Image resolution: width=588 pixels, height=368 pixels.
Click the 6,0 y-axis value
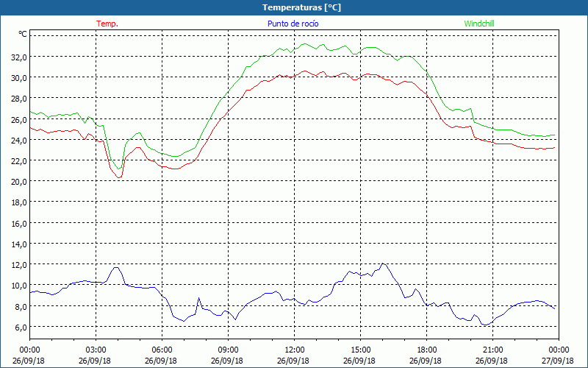click(x=21, y=327)
